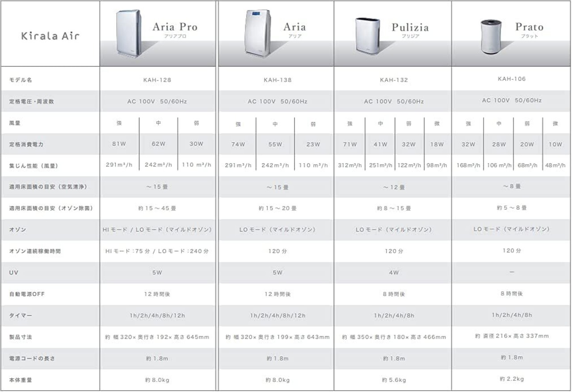Click the Aria air purifier product image

pos(257,34)
